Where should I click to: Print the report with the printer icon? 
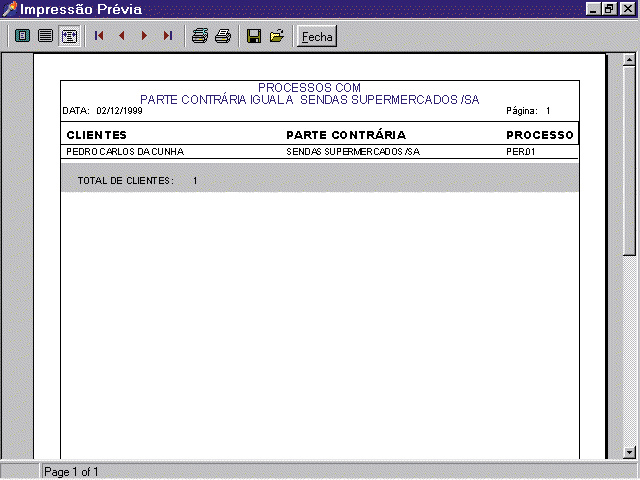(x=223, y=36)
